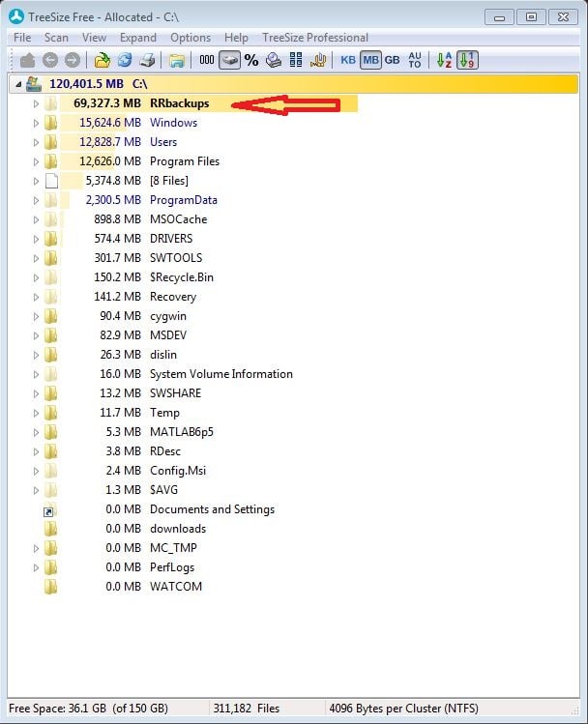Viewport: 588px width, 724px height.
Task: Click the bar chart toolbar icon
Action: [318, 60]
